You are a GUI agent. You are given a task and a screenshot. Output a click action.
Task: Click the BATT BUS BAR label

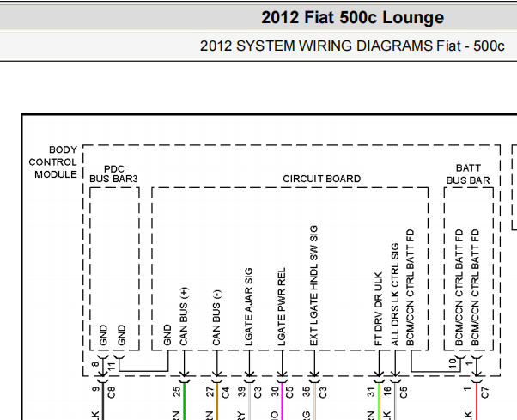468,174
